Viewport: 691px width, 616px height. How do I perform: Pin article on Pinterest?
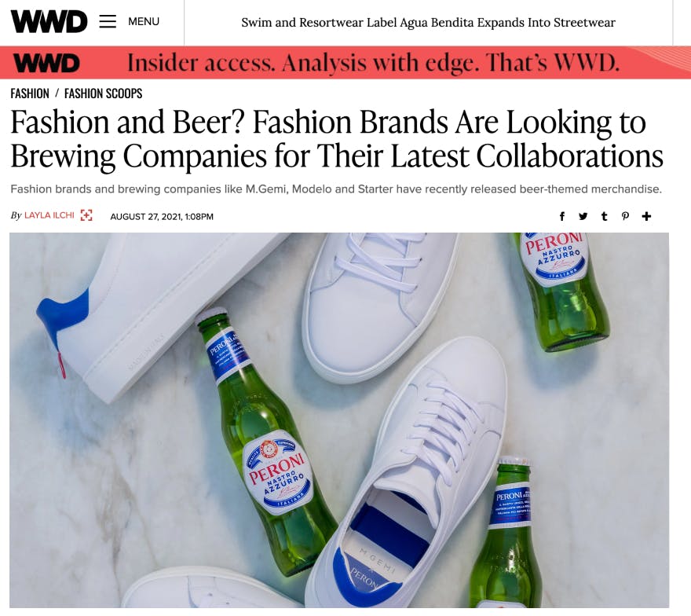(x=625, y=216)
